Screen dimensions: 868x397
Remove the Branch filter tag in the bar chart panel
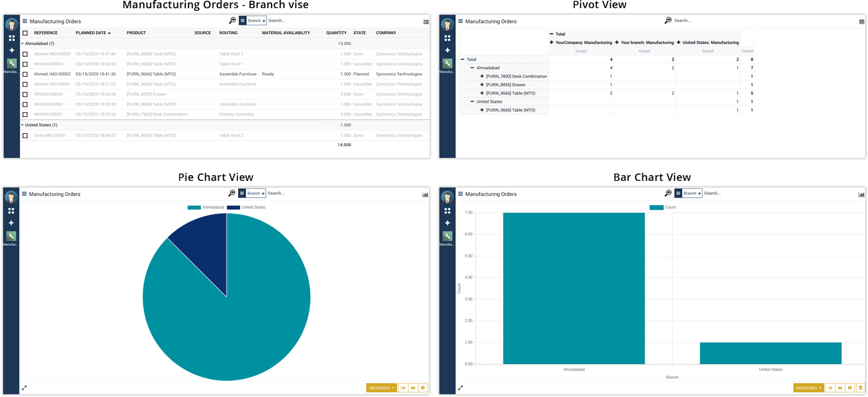[699, 194]
